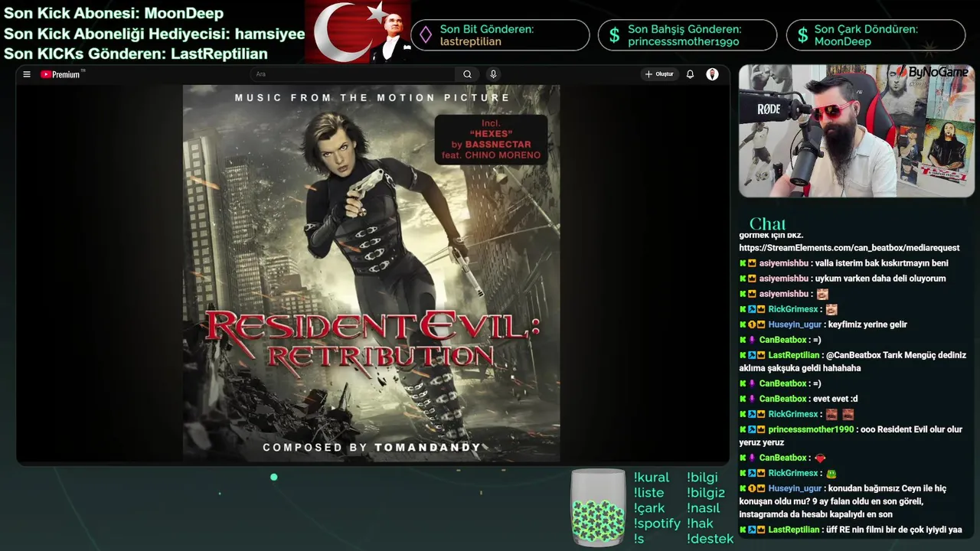Click the dollar icon beside Son Bahşiş Gönderen
Screen dimensions: 980x551
613,35
